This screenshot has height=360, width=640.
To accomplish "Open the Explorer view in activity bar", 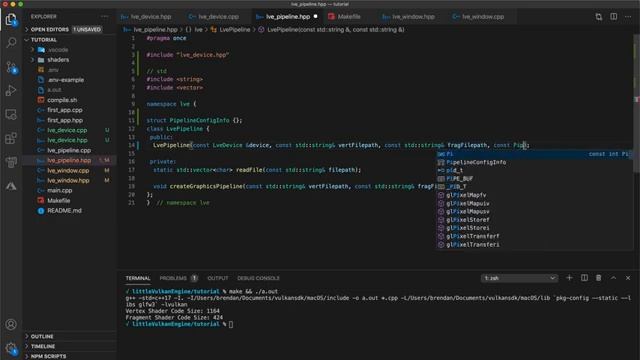I will (x=11, y=19).
